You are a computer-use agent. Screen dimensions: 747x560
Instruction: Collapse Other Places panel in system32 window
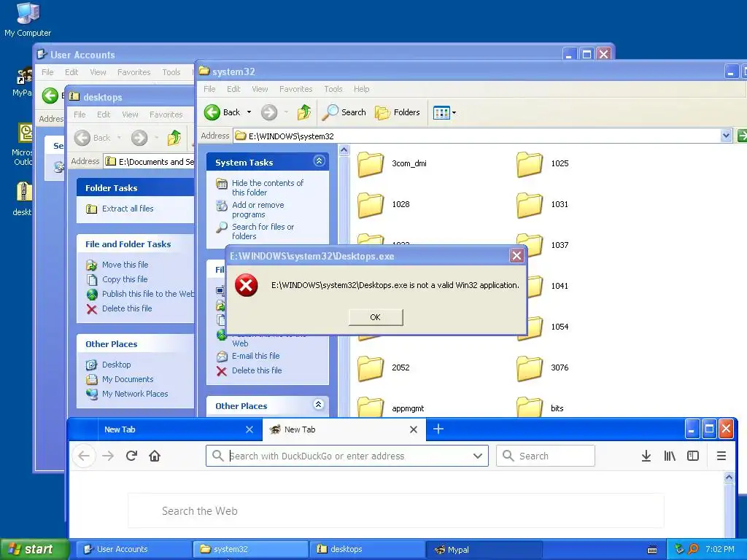point(319,405)
